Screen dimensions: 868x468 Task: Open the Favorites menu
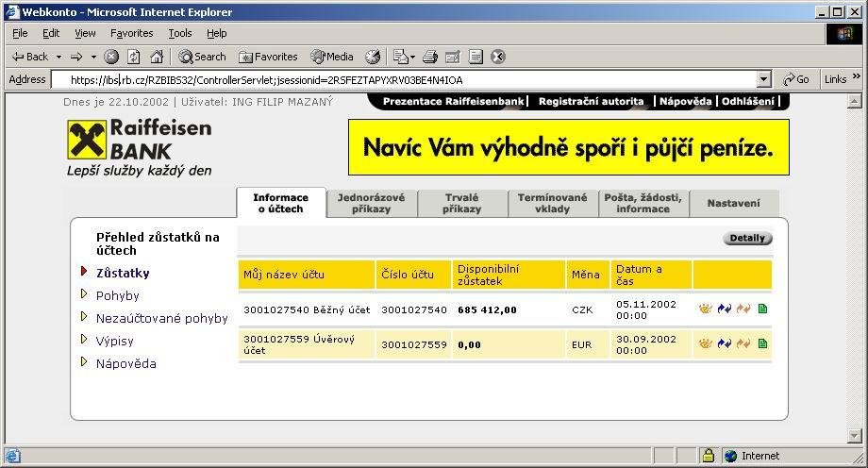tap(132, 33)
